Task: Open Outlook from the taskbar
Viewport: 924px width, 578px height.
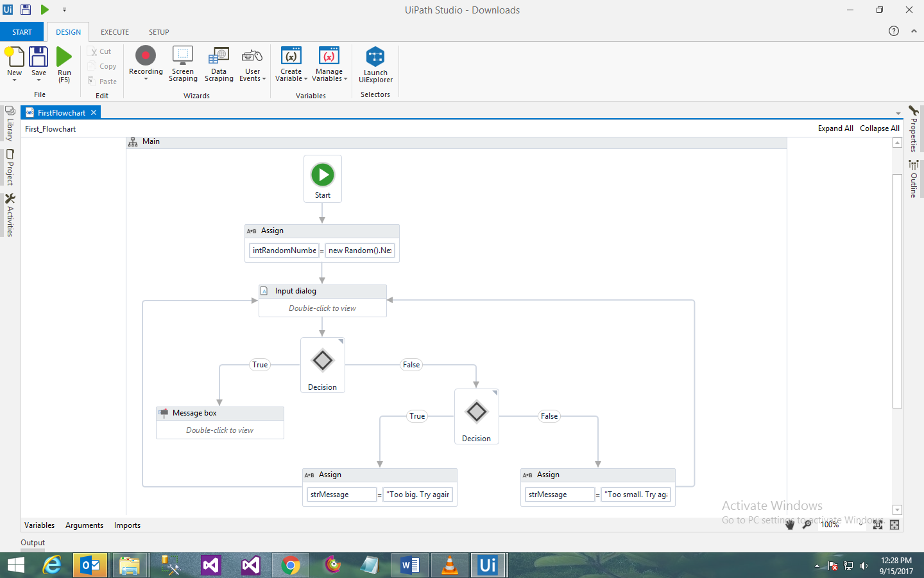Action: [x=90, y=565]
